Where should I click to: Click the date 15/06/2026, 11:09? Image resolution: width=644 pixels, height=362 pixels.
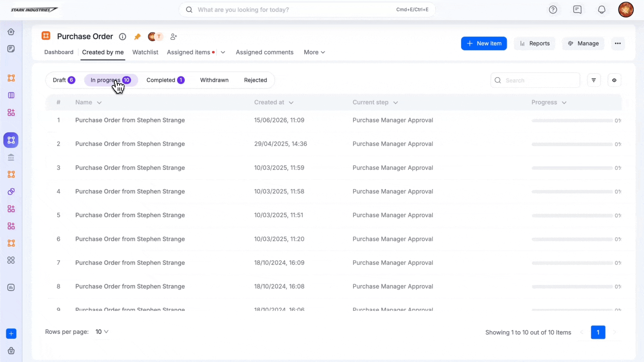pyautogui.click(x=279, y=120)
